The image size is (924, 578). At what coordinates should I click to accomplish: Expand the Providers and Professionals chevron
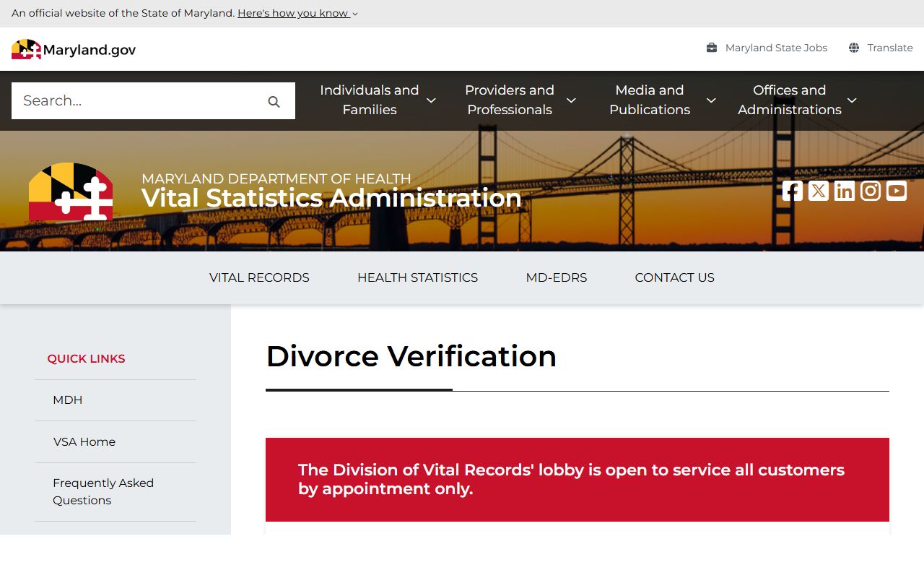pyautogui.click(x=571, y=100)
